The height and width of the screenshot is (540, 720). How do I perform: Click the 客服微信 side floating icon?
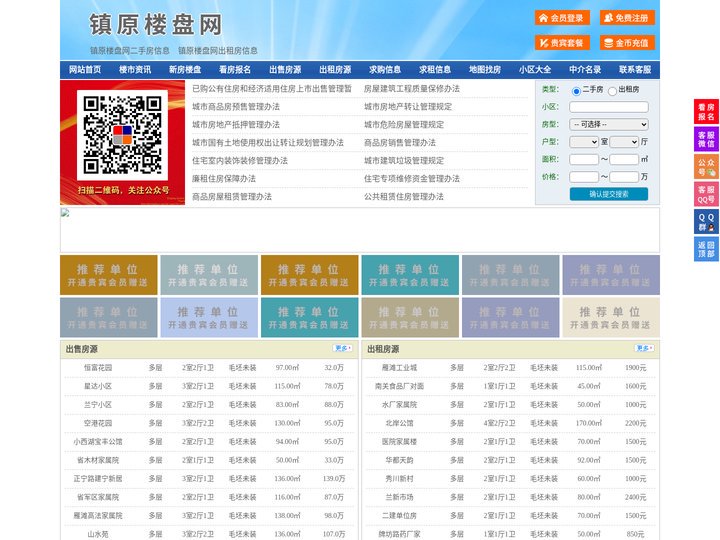[x=706, y=139]
